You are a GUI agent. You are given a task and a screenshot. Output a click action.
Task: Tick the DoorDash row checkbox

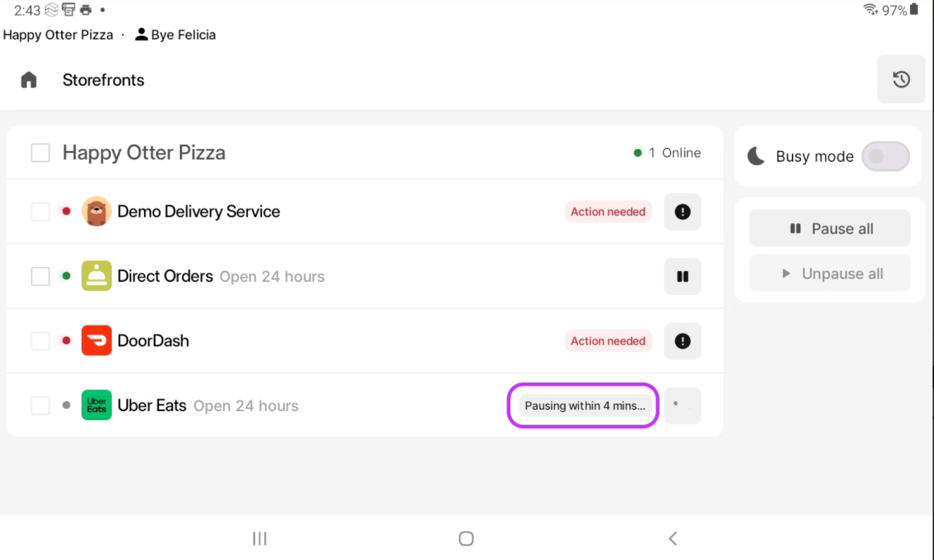coord(40,341)
